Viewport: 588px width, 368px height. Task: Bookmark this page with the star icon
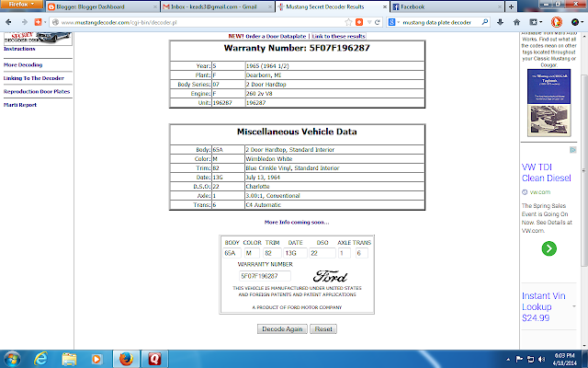click(348, 22)
